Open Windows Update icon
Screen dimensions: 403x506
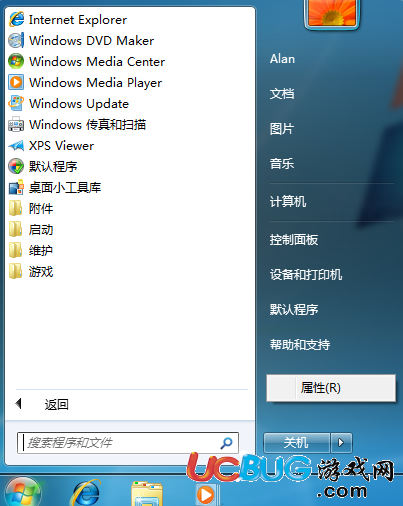pos(16,104)
